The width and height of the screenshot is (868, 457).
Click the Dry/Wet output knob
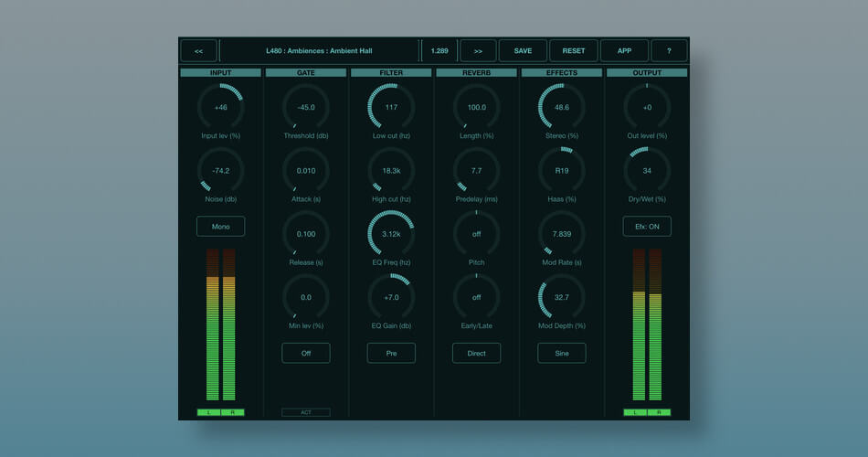coord(647,171)
